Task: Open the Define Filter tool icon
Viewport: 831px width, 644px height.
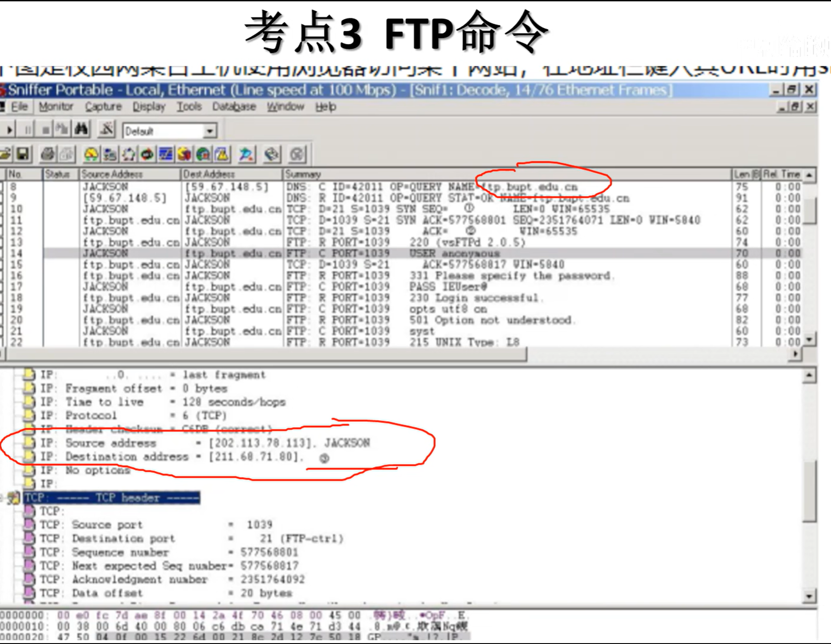Action: pos(106,130)
